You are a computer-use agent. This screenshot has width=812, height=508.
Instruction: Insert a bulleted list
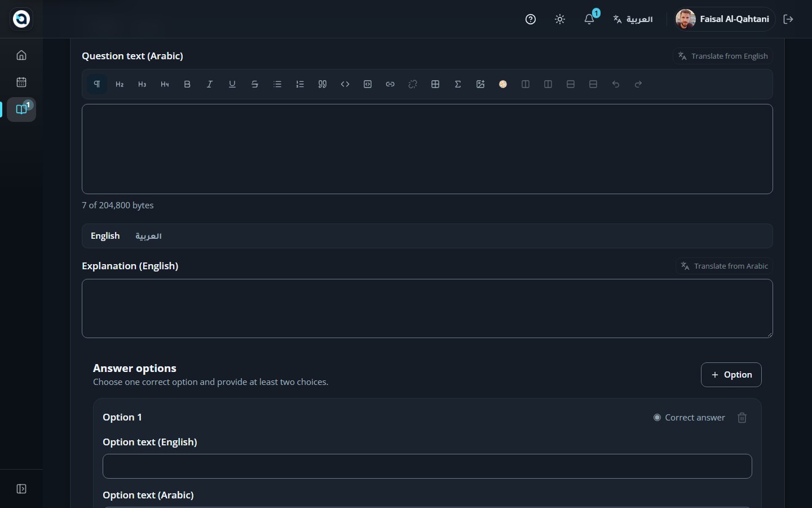(277, 84)
